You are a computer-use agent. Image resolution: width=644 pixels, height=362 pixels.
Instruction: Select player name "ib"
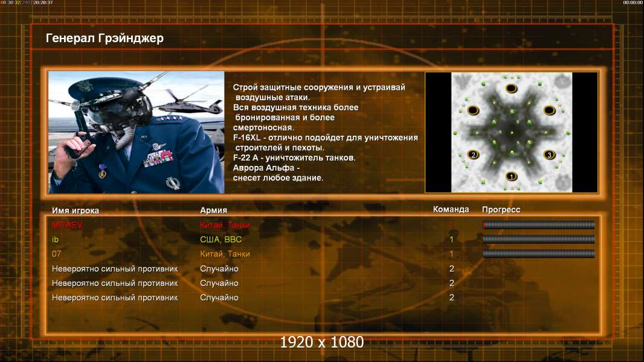point(55,240)
